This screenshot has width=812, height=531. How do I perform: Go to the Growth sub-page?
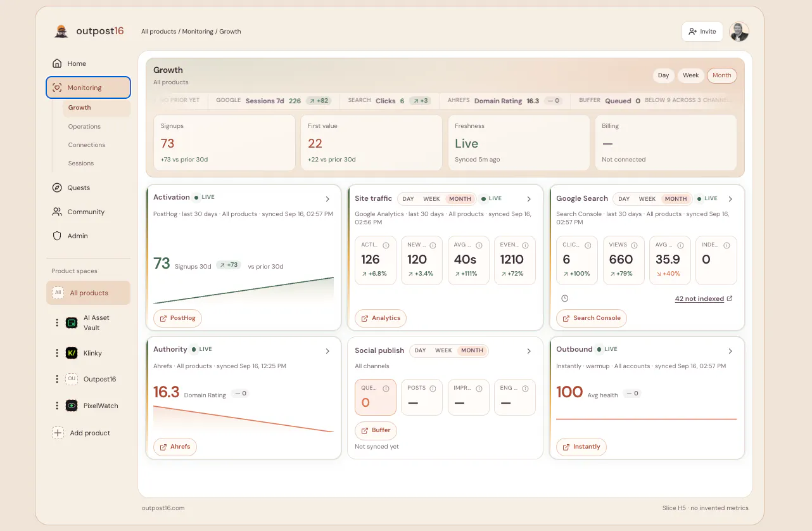tap(96, 108)
